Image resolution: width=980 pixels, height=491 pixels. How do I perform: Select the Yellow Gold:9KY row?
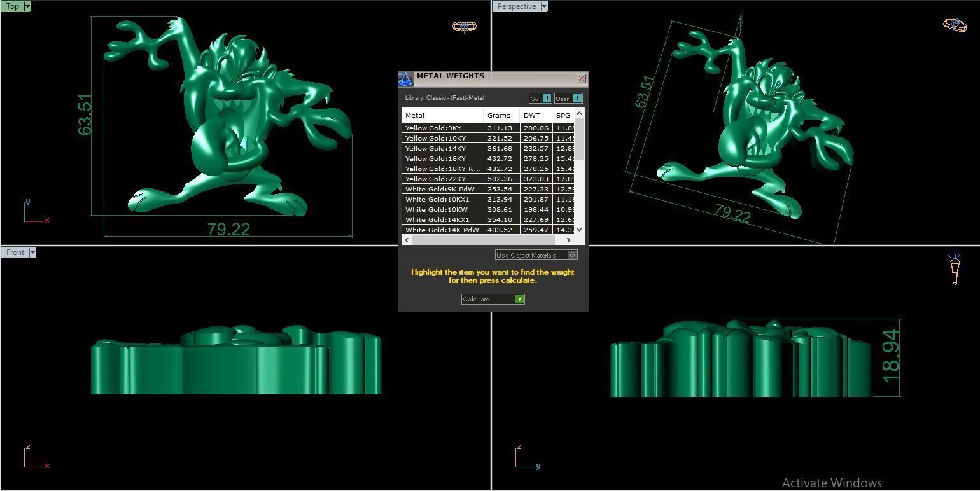pyautogui.click(x=488, y=128)
